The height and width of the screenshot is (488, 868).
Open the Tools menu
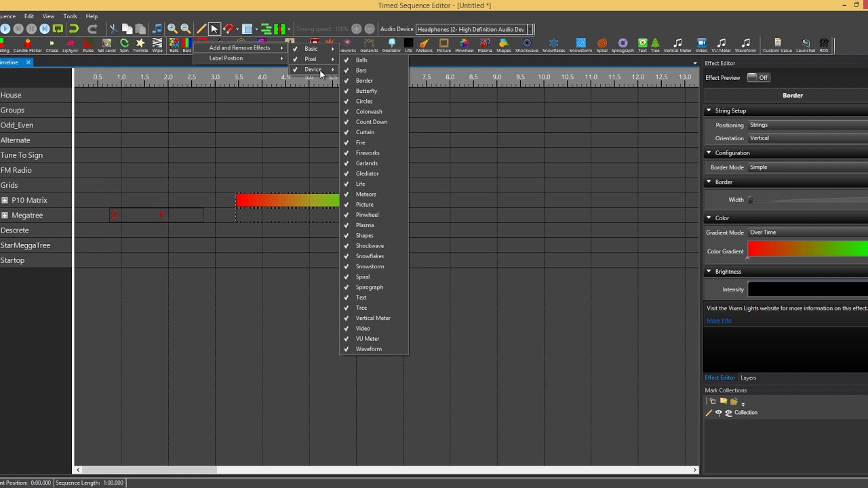[70, 16]
